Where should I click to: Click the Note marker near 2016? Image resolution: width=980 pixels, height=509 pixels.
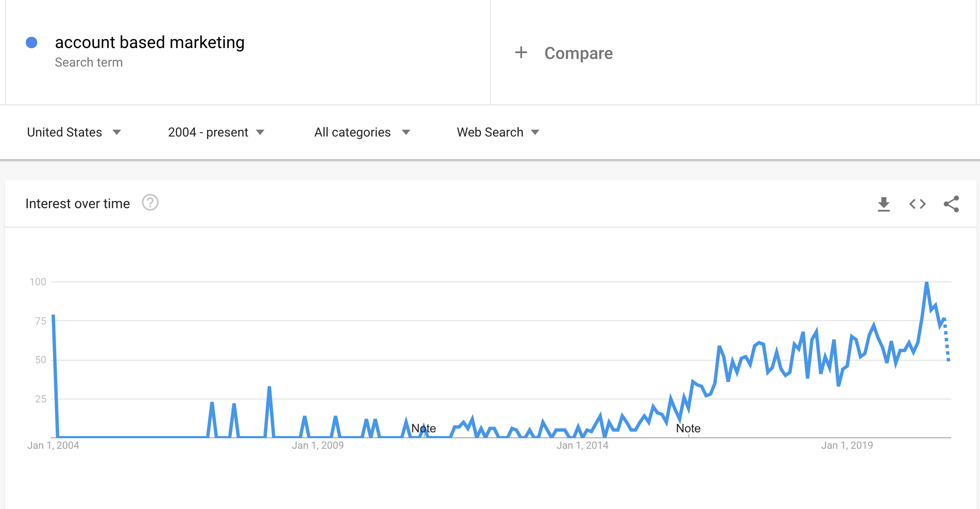688,429
